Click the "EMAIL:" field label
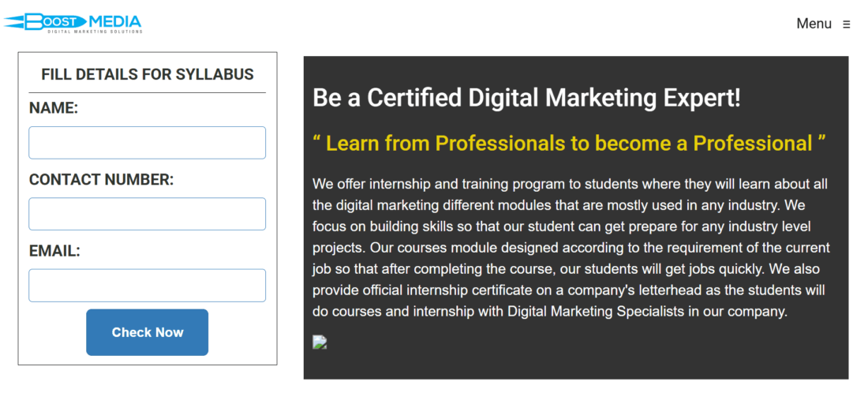Screen dimensions: 868x393 click(x=54, y=252)
